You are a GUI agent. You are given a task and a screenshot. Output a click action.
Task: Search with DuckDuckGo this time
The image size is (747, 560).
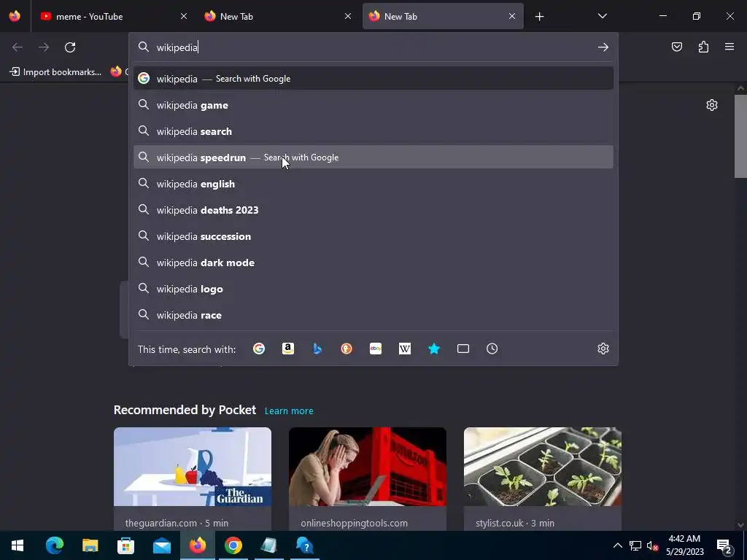click(347, 349)
